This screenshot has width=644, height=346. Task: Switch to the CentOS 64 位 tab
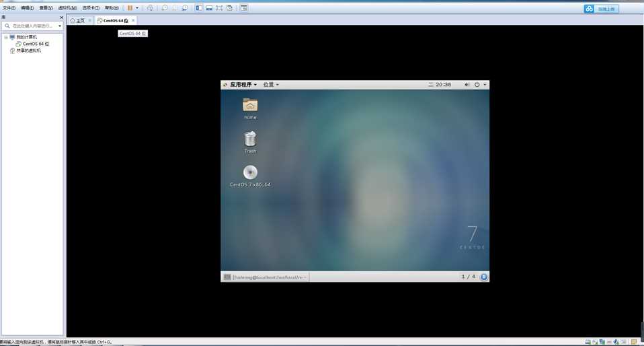[116, 21]
